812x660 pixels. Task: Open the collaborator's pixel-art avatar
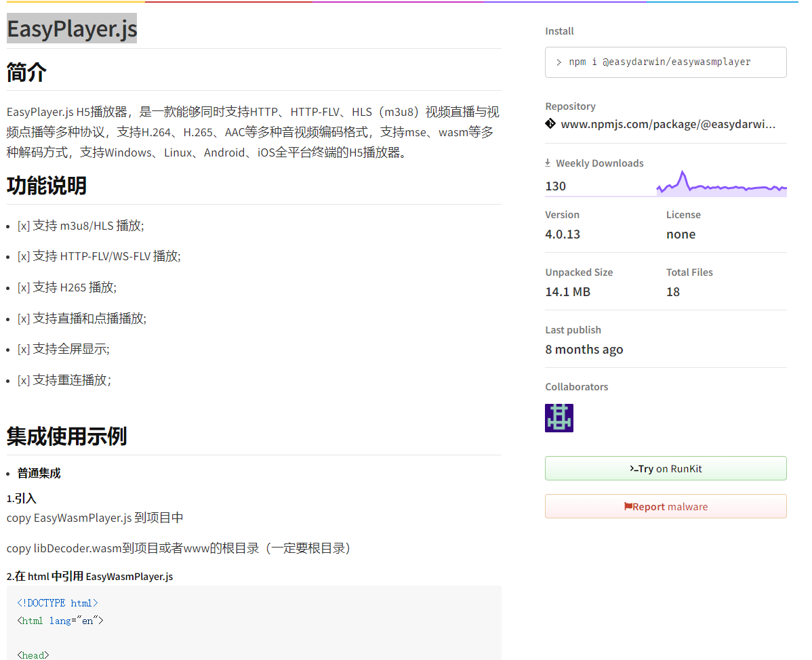click(559, 417)
